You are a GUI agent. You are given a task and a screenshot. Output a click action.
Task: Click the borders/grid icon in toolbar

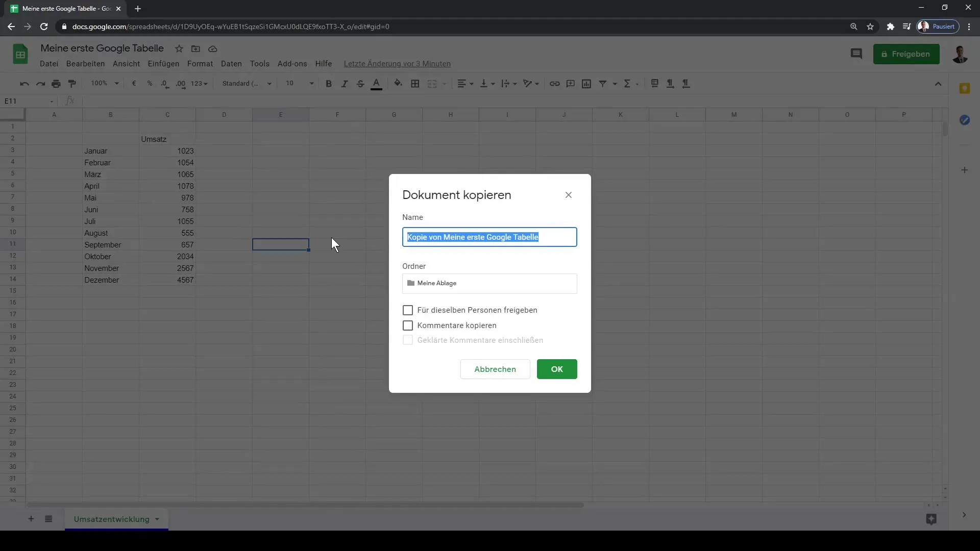coord(415,84)
